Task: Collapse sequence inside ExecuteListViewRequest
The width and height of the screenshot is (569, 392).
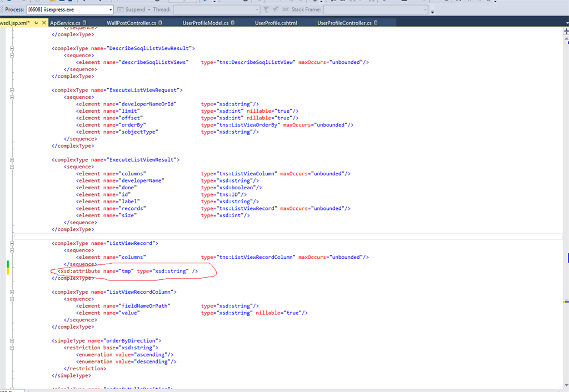Action: 12,97
